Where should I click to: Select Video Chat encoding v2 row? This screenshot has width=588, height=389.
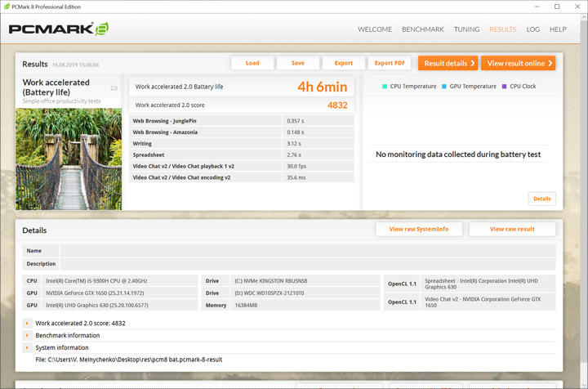point(242,177)
